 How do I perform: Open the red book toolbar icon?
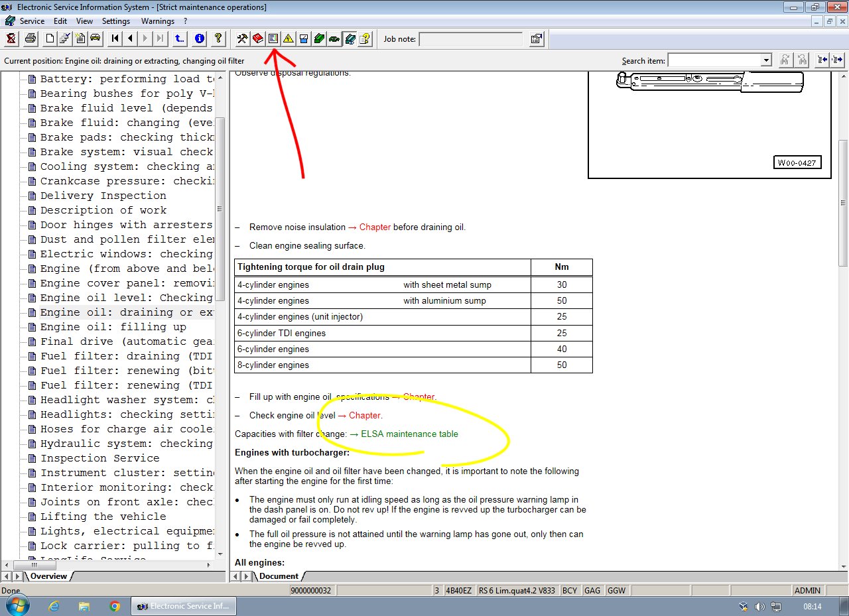[x=257, y=38]
